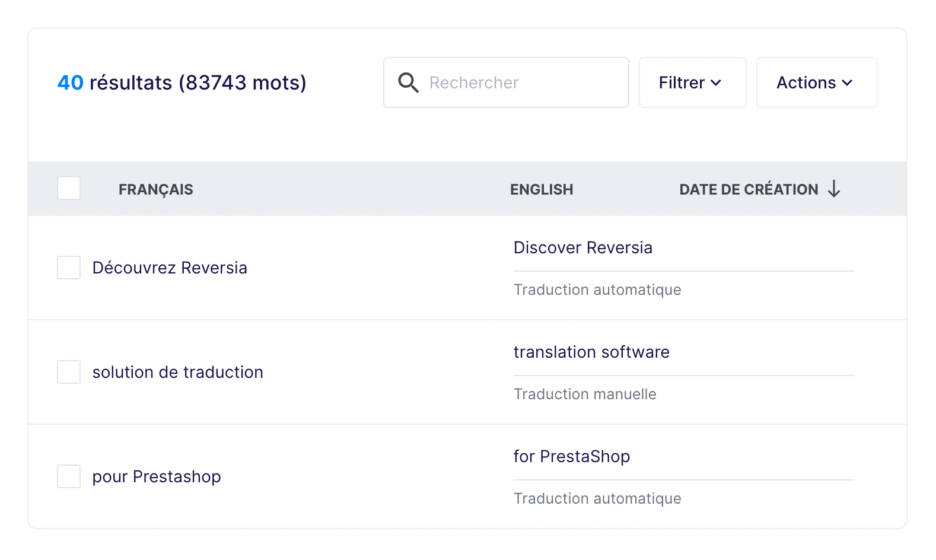This screenshot has width=936, height=560.
Task: Check the box for pour Prestashop
Action: (x=69, y=476)
